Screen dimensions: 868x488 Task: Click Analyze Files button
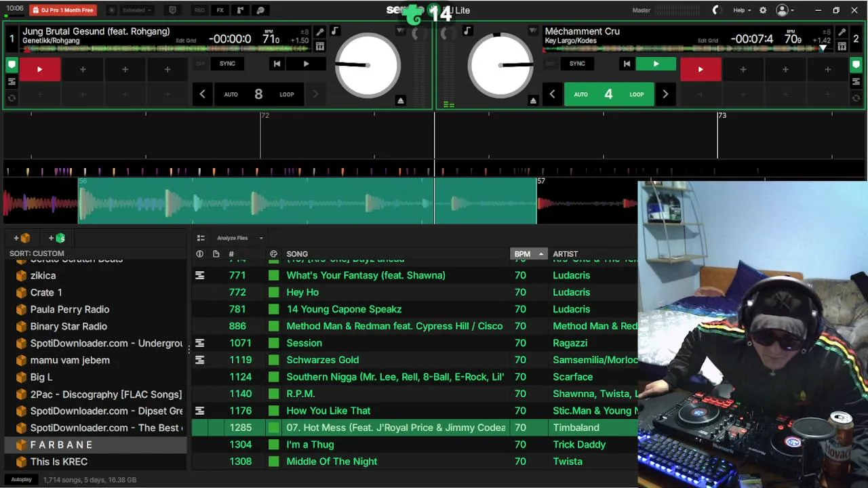233,238
